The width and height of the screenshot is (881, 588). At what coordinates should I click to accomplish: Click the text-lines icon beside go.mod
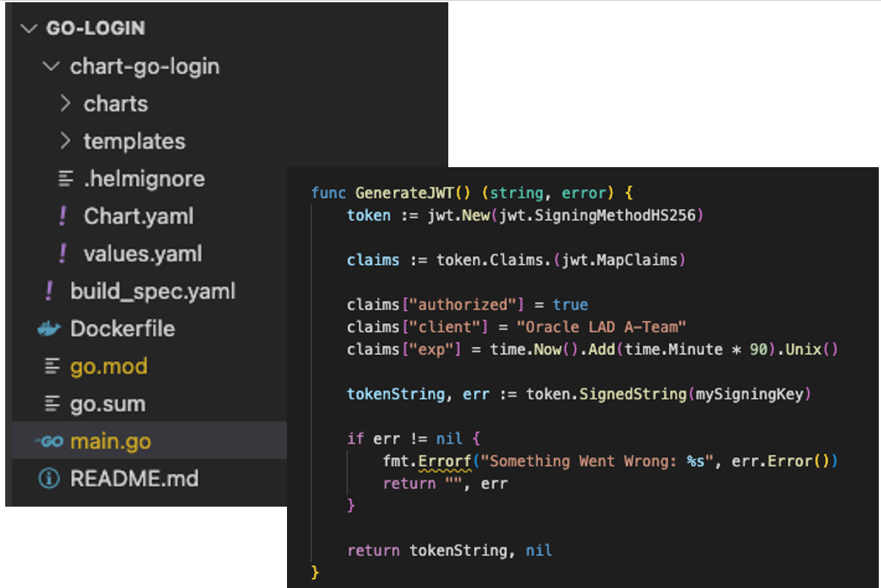point(53,366)
